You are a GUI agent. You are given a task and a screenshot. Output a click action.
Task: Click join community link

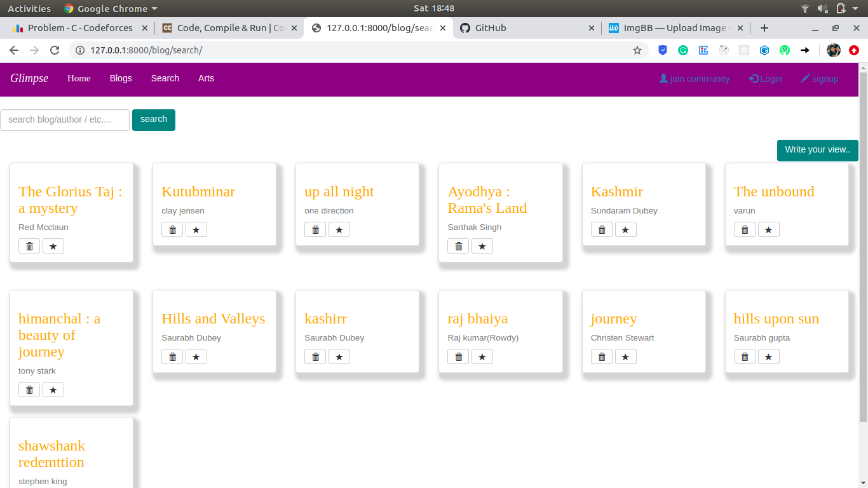point(695,79)
